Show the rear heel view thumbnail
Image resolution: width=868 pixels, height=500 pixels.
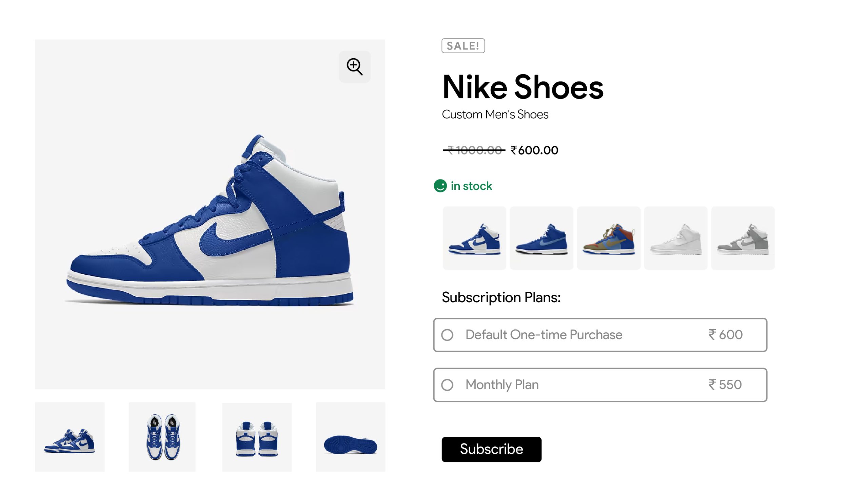pos(257,437)
